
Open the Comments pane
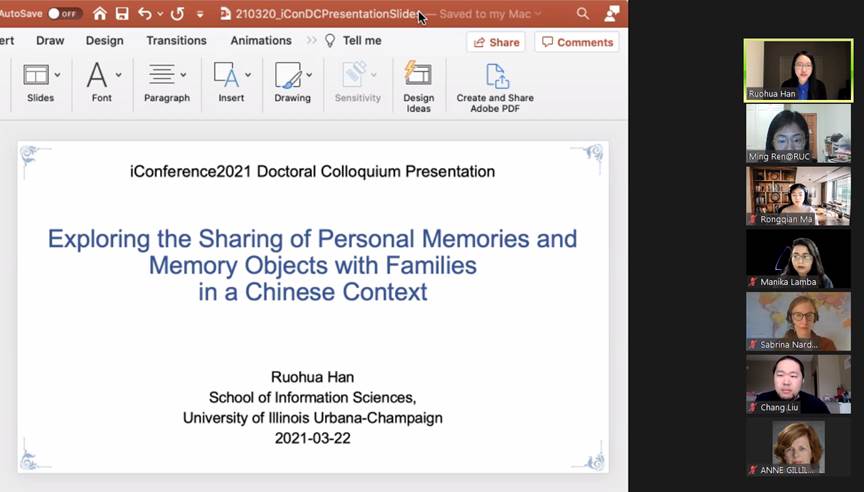(577, 42)
